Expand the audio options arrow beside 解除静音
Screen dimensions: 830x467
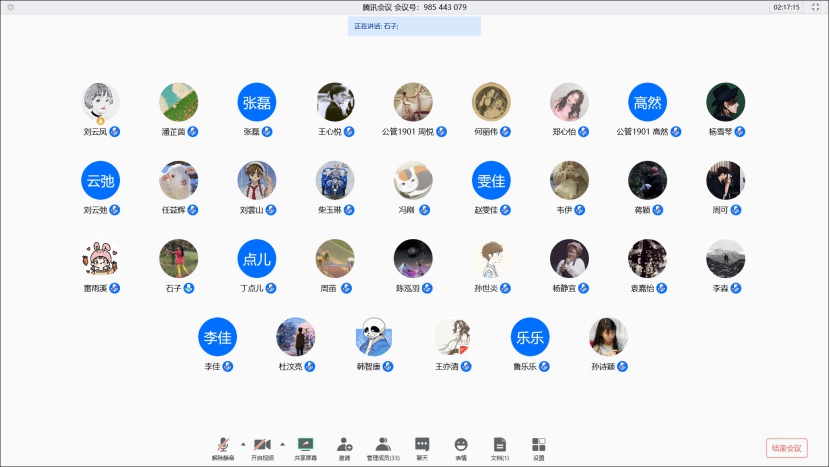pyautogui.click(x=241, y=442)
